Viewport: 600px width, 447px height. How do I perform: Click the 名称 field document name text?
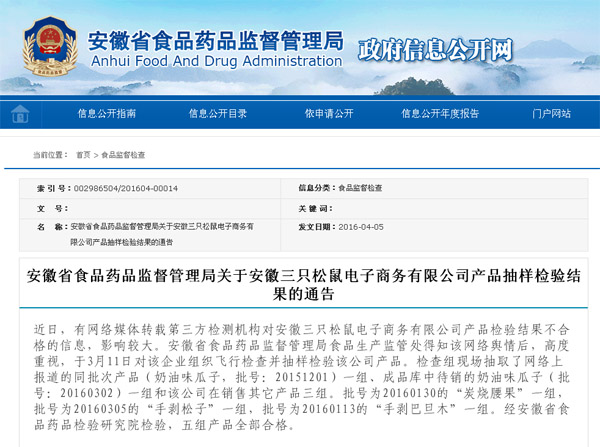162,234
